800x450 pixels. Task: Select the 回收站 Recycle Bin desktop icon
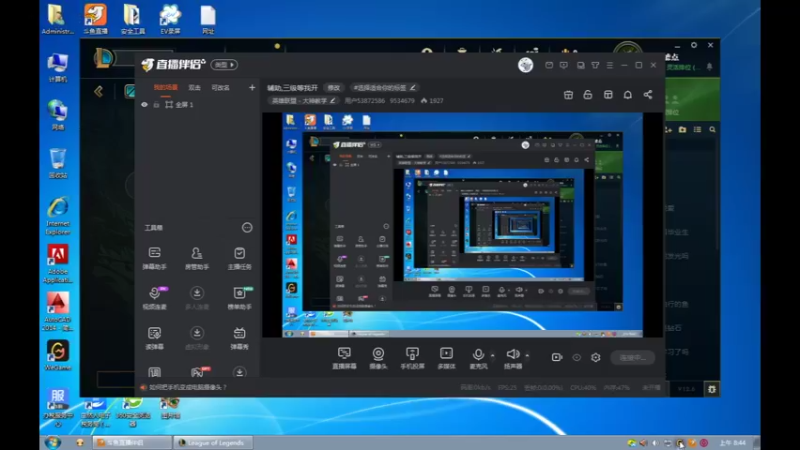click(58, 163)
